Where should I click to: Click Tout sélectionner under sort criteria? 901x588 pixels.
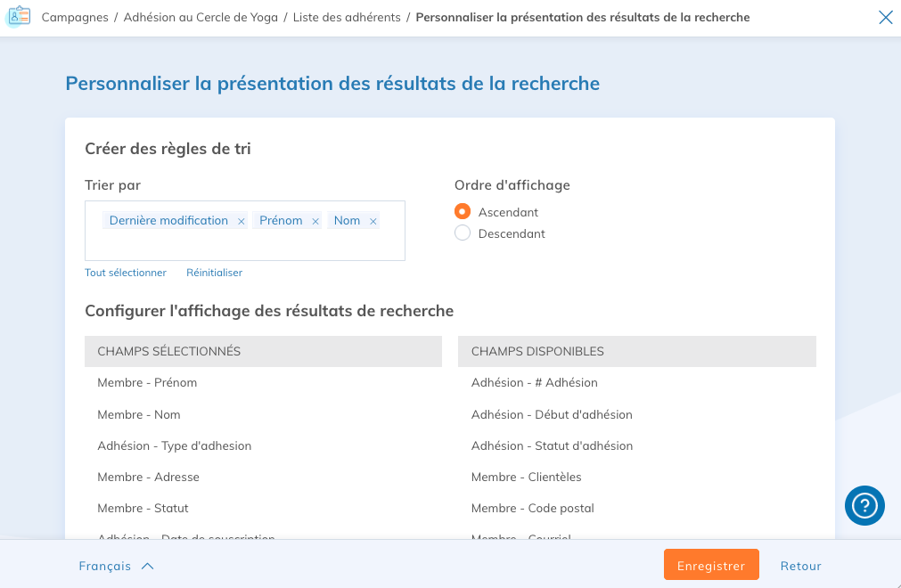pyautogui.click(x=126, y=273)
